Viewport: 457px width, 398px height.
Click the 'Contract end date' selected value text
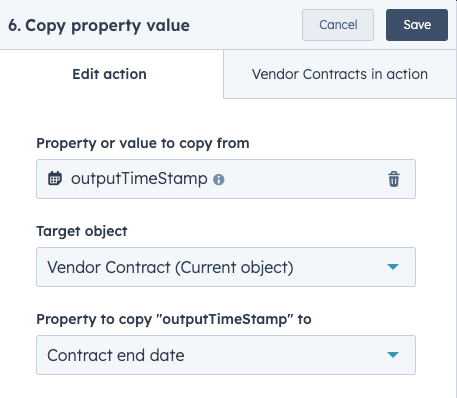116,355
